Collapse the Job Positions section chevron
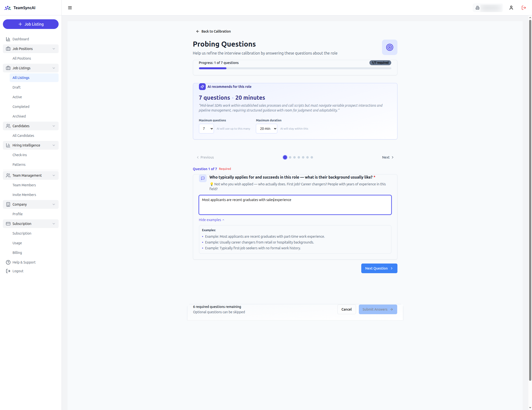The height and width of the screenshot is (410, 532). pos(54,49)
